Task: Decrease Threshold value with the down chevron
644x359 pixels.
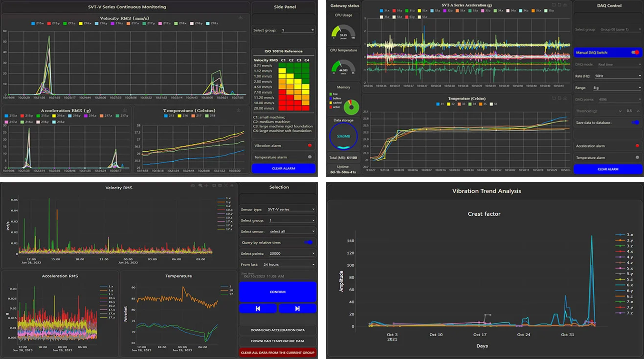Action: [x=620, y=111]
